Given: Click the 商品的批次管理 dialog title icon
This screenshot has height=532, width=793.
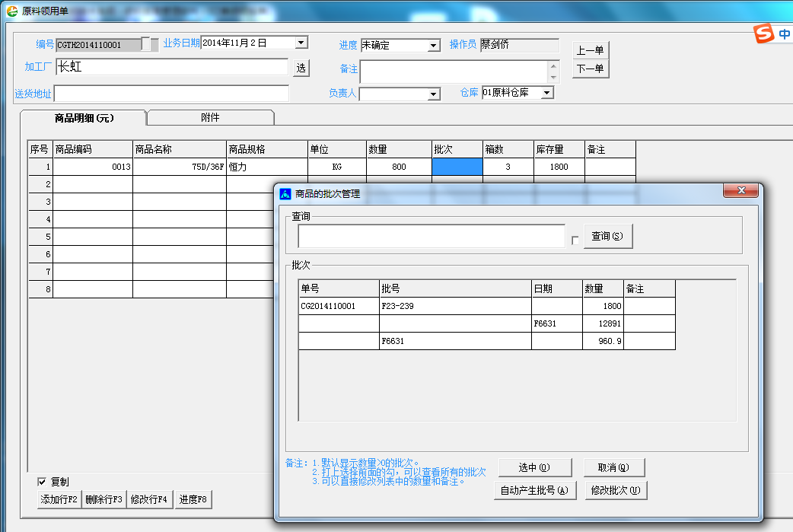Looking at the screenshot, I should coord(285,193).
